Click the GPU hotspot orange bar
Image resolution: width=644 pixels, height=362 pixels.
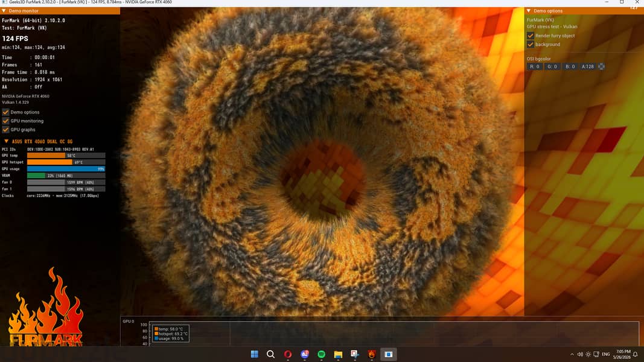(x=49, y=162)
